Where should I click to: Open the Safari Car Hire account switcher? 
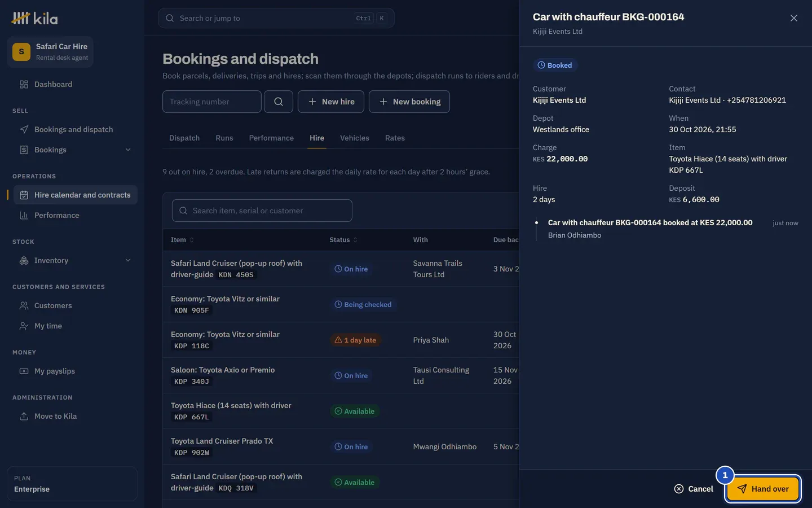click(50, 52)
